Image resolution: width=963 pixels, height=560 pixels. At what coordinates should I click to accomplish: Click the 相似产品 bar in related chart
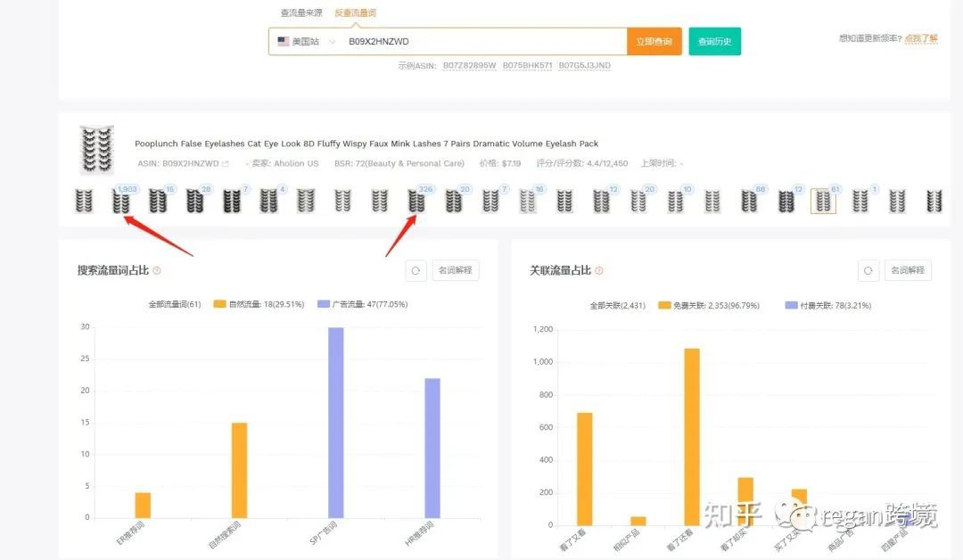click(638, 522)
